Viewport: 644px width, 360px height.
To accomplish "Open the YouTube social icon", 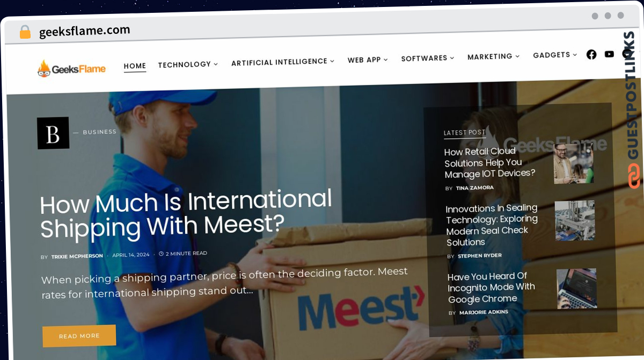I will pos(609,54).
